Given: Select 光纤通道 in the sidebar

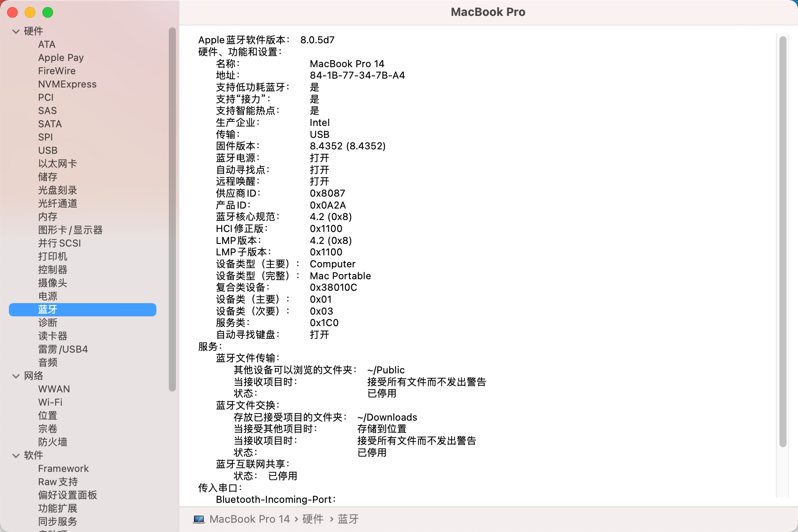Looking at the screenshot, I should tap(57, 204).
